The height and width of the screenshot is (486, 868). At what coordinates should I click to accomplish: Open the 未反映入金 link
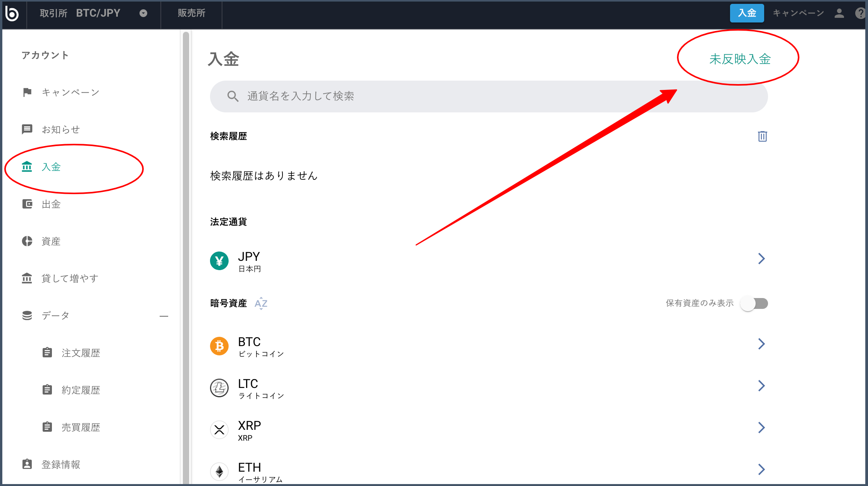pos(740,59)
